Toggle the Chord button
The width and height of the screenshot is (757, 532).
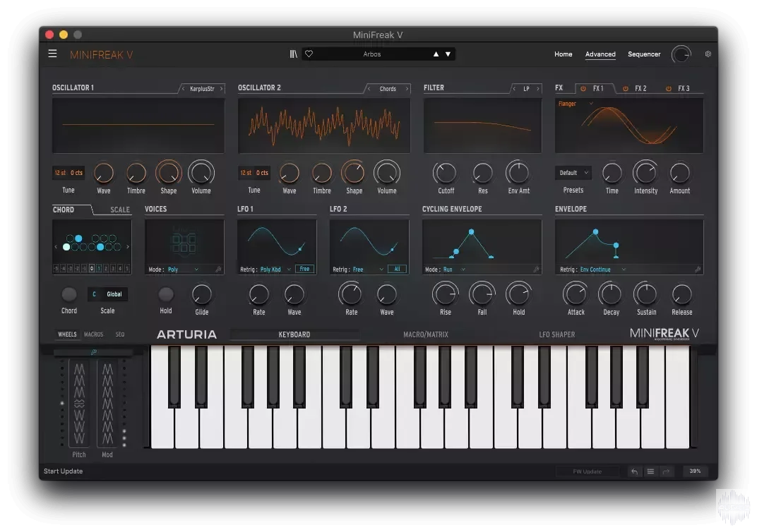[x=69, y=294]
